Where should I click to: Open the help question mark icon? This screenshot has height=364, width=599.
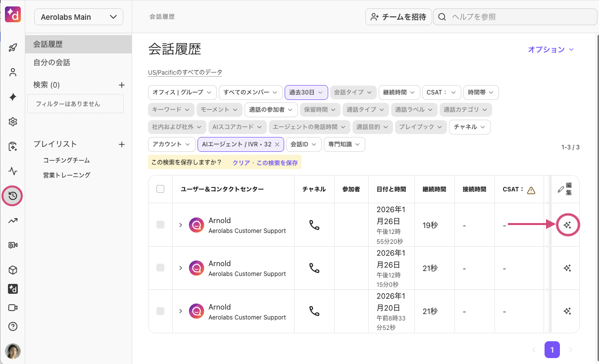click(13, 326)
